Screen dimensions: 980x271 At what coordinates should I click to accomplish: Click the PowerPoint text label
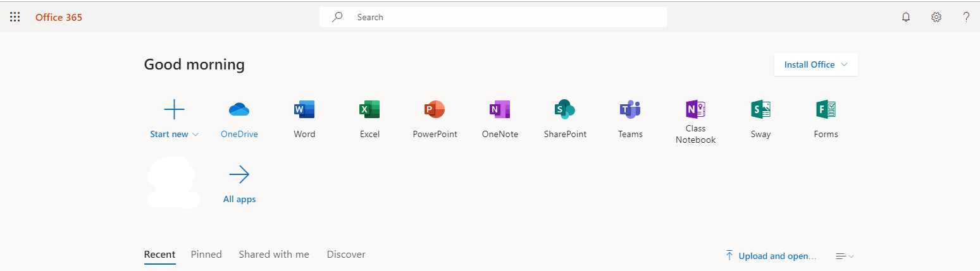tap(435, 134)
